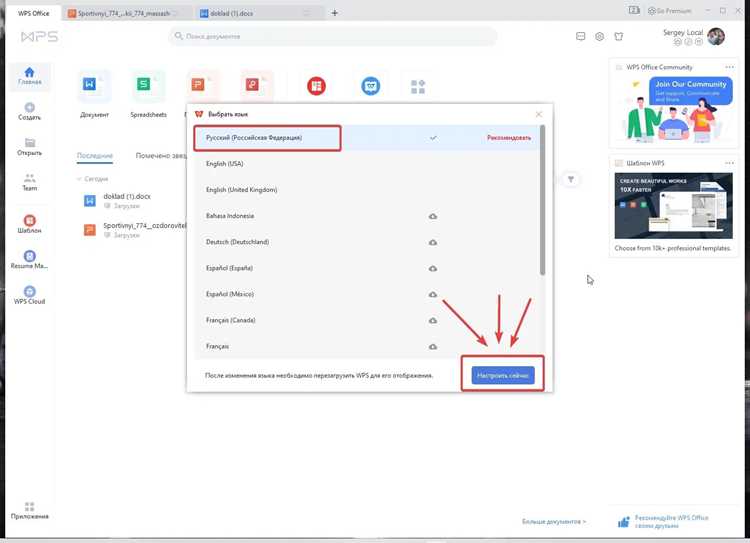Click the message icon in the header
The height and width of the screenshot is (543, 750).
tap(580, 36)
